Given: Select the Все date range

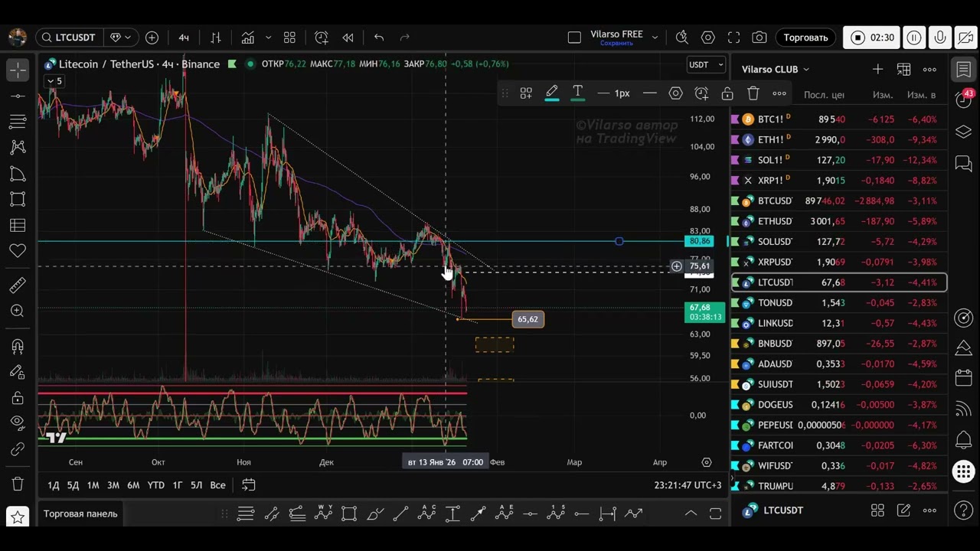Looking at the screenshot, I should [217, 485].
